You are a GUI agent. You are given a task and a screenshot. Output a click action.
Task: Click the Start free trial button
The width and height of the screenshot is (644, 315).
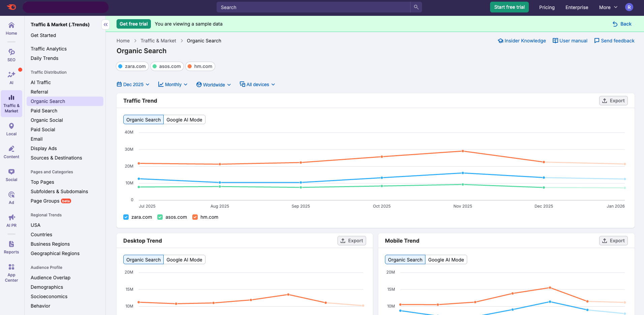(509, 7)
